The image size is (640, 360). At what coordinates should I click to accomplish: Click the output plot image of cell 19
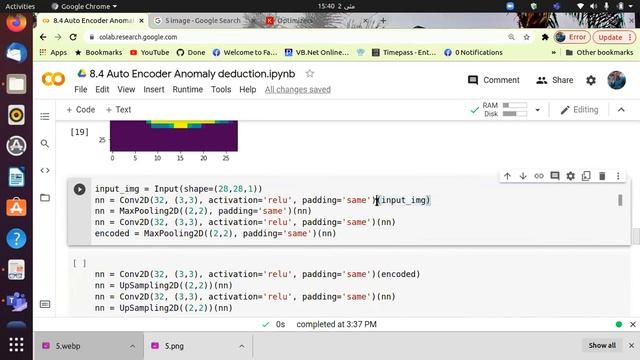(174, 136)
